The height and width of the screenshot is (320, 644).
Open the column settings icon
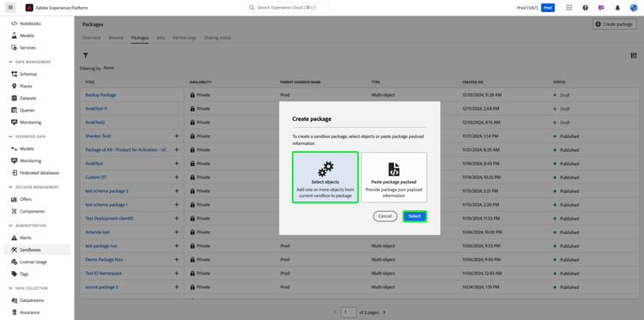(634, 56)
